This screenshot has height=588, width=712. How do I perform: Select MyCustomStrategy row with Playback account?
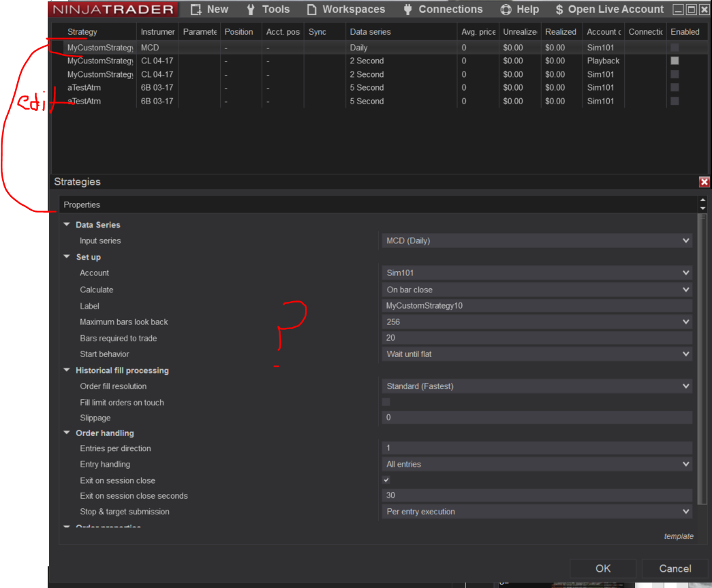380,61
